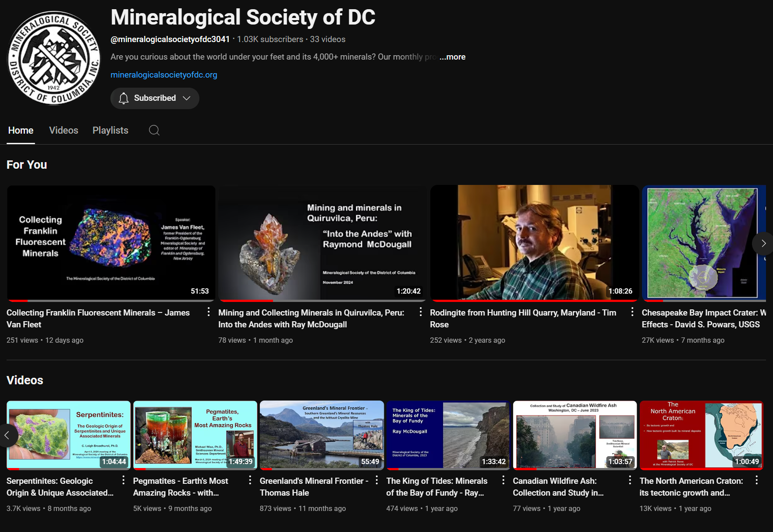Image resolution: width=773 pixels, height=532 pixels.
Task: Open The North American Craton video title
Action: (x=691, y=487)
